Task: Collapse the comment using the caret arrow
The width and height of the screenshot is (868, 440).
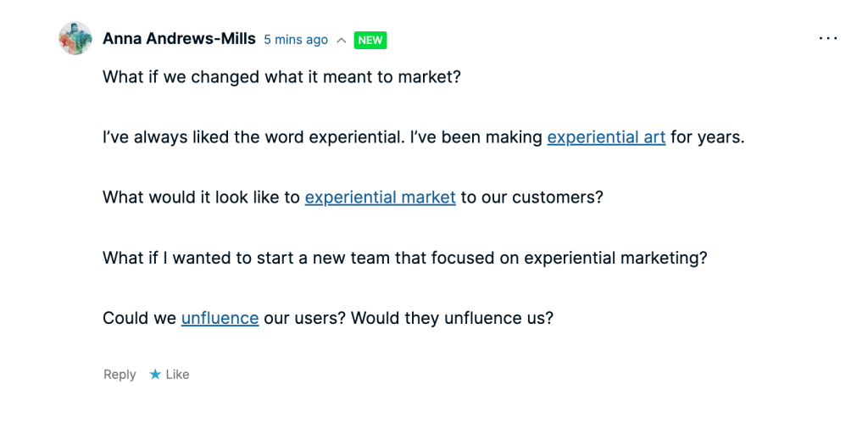Action: click(341, 40)
